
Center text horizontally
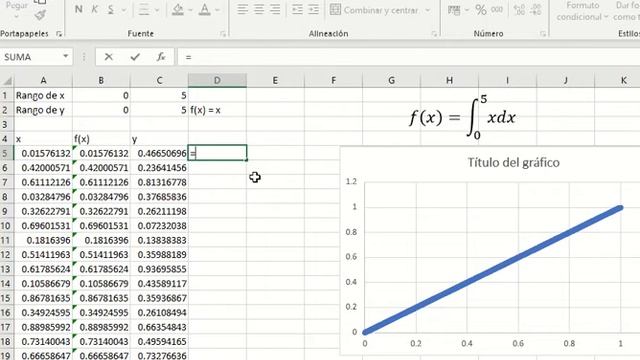click(259, 9)
